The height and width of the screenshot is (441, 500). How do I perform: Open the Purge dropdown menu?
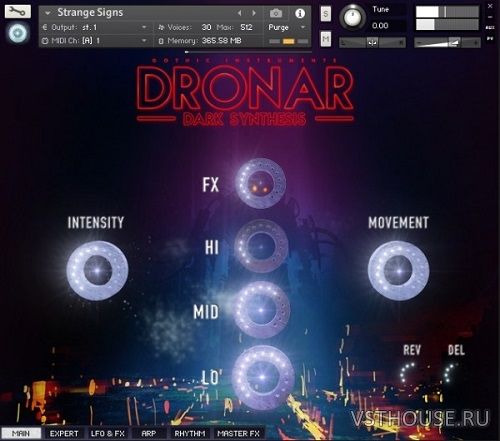click(287, 27)
